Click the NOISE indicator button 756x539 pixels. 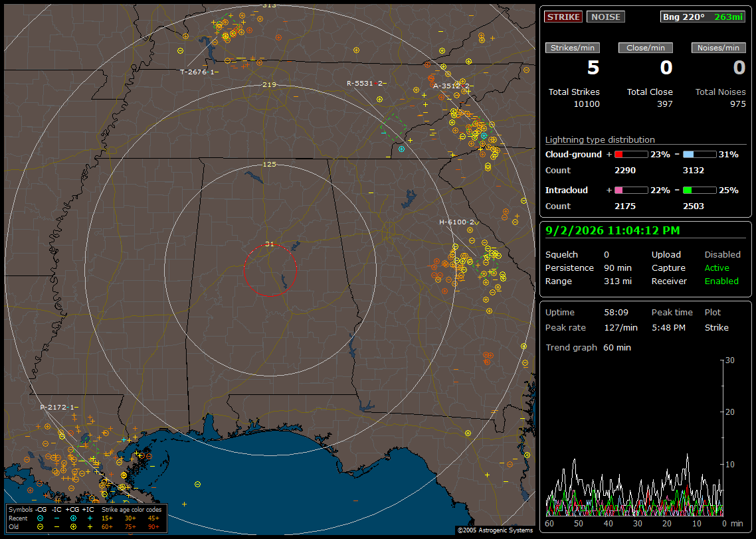point(606,17)
